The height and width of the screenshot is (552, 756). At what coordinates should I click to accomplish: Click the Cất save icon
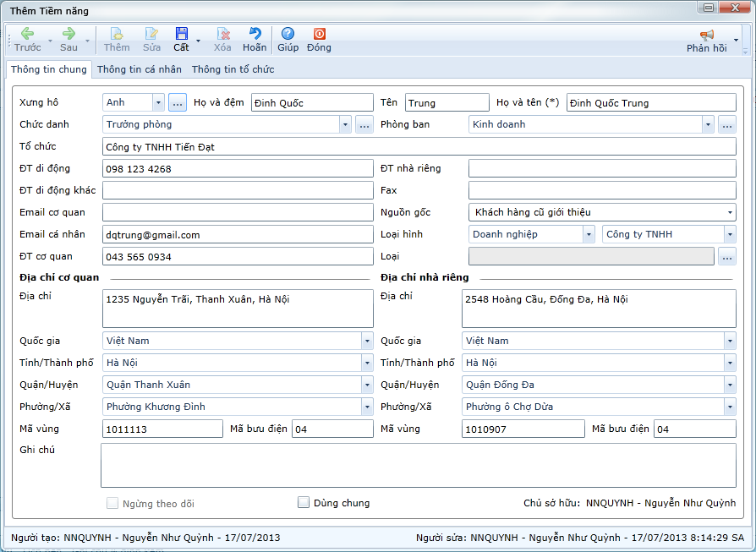(x=181, y=34)
